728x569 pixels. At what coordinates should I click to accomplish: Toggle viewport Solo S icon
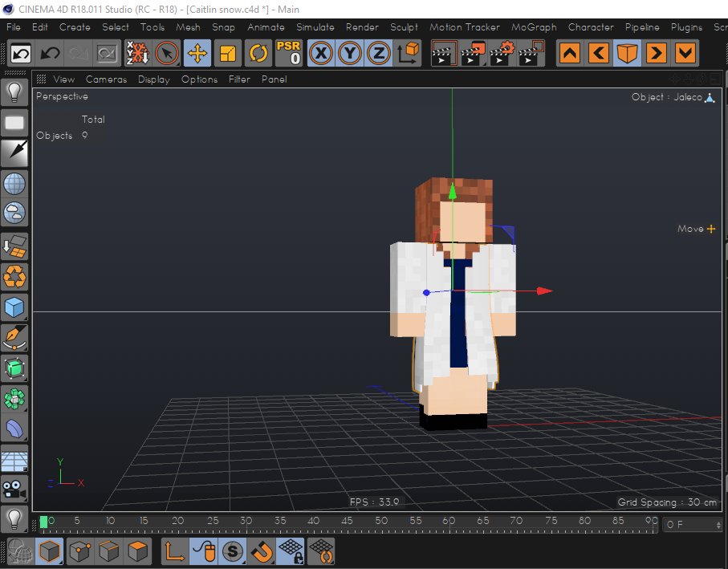pyautogui.click(x=233, y=552)
